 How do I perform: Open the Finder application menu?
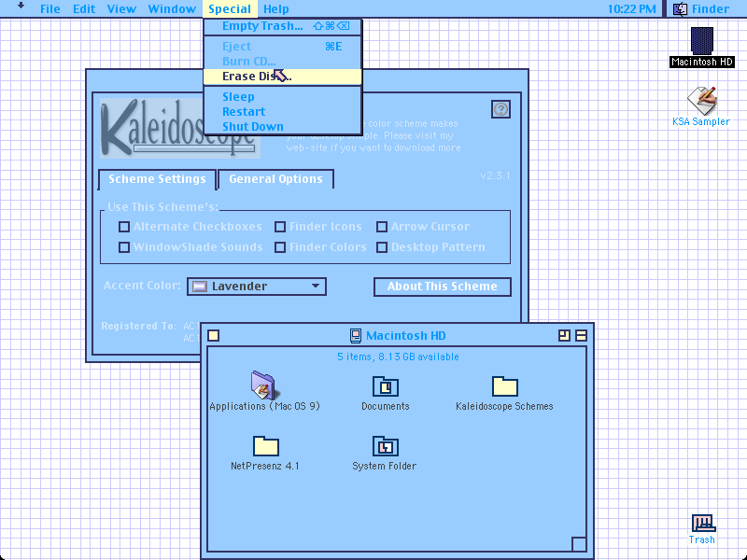(x=701, y=8)
